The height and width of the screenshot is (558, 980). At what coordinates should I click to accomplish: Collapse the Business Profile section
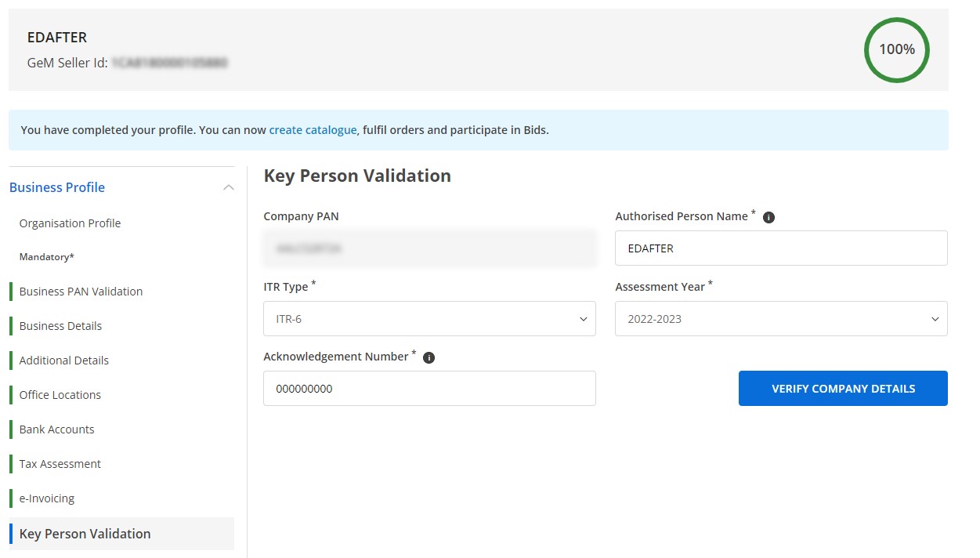click(x=228, y=187)
